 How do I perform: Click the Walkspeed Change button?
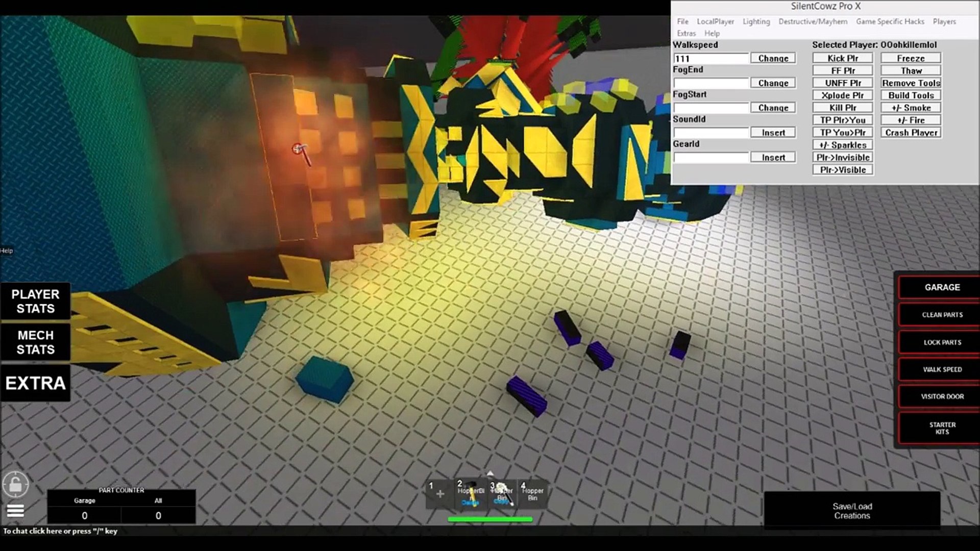773,58
